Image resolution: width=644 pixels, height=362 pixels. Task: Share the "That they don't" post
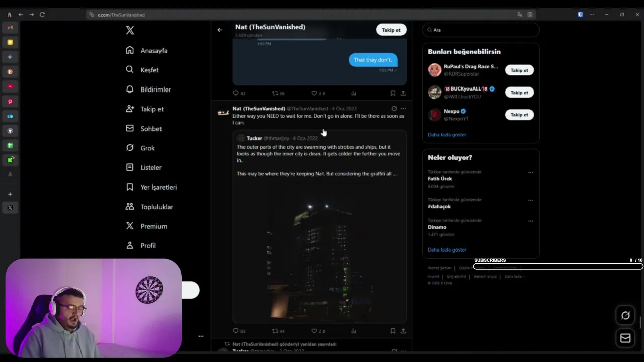pyautogui.click(x=403, y=93)
